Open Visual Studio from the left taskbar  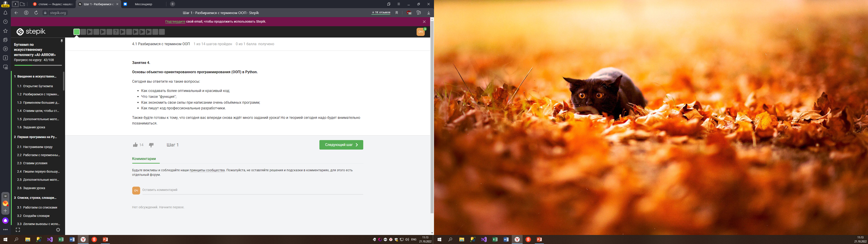pos(50,240)
